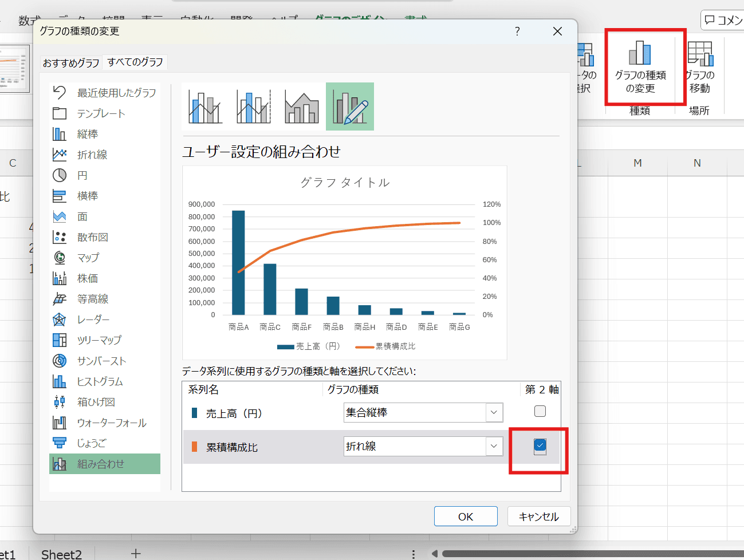
Task: Switch to おすすめグラフ tab
Action: pos(71,62)
